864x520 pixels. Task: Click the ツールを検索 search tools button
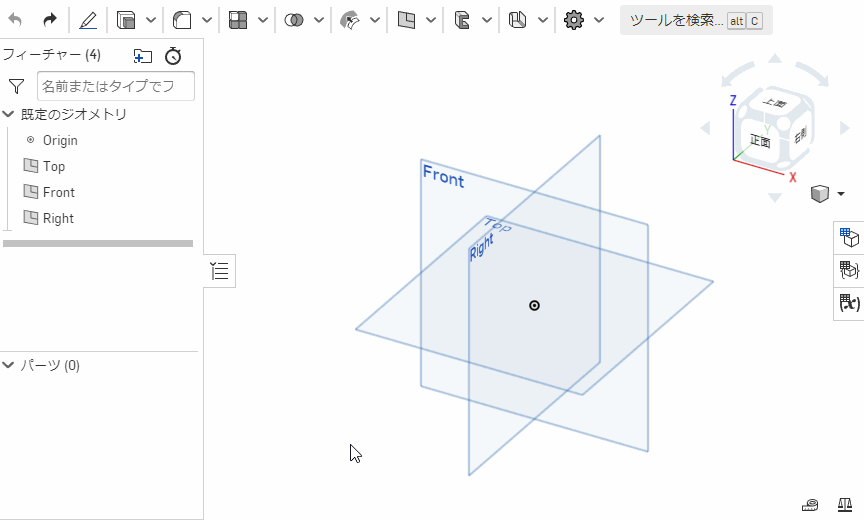click(x=695, y=20)
